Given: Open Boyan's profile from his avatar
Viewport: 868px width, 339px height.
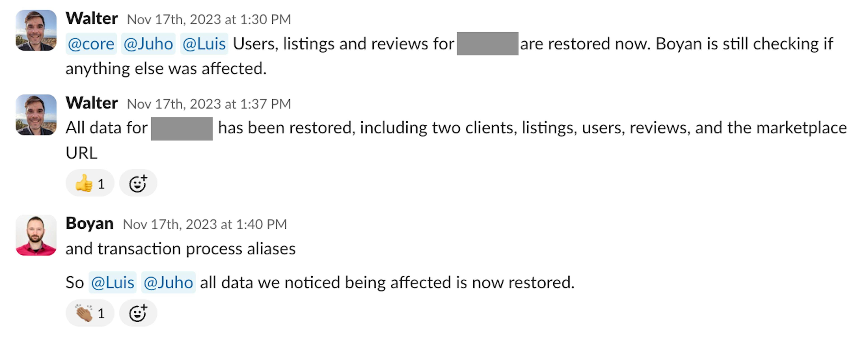Looking at the screenshot, I should 36,235.
